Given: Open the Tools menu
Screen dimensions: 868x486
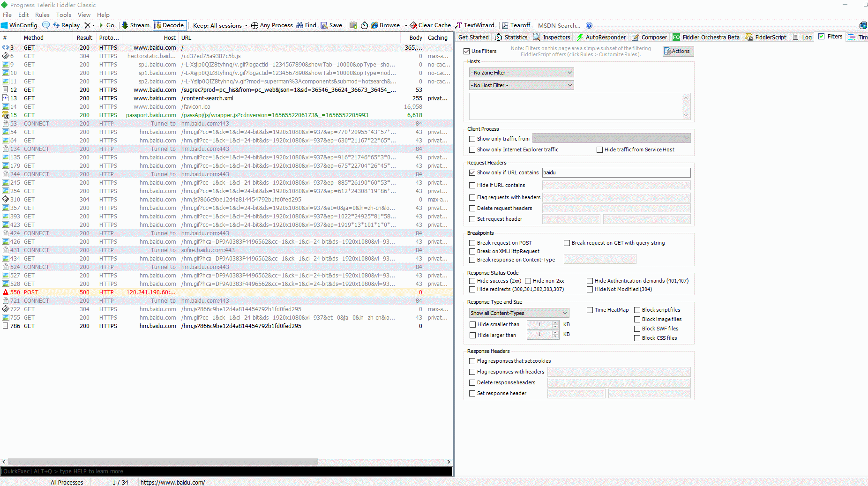Looking at the screenshot, I should (64, 15).
